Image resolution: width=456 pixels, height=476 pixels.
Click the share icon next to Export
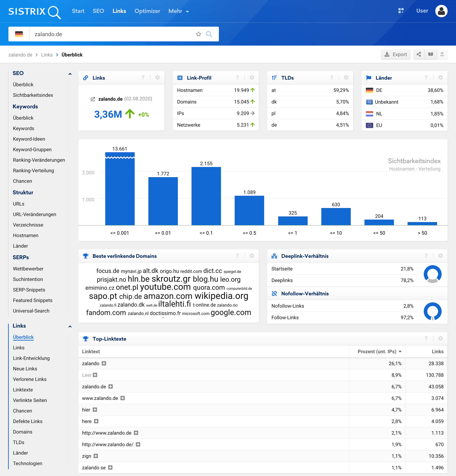pyautogui.click(x=419, y=54)
